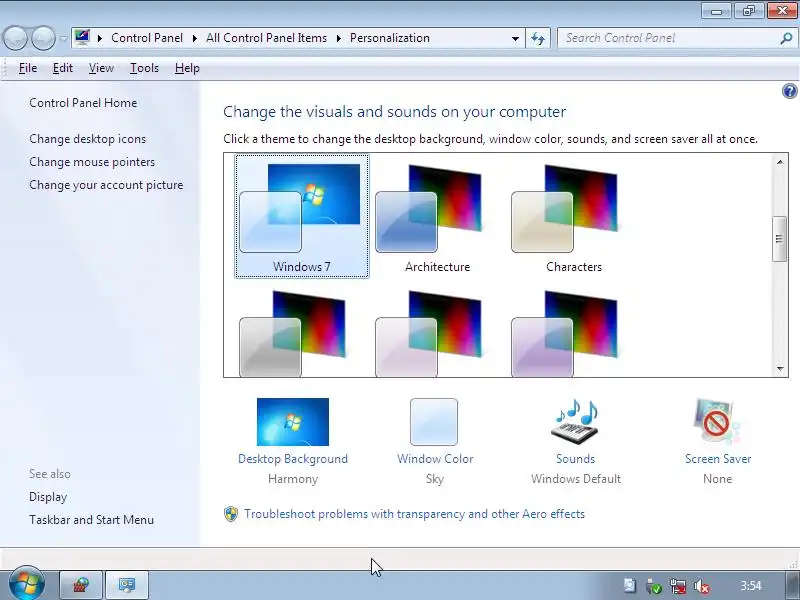Click the Screen Saver text link
800x600 pixels.
click(x=718, y=459)
